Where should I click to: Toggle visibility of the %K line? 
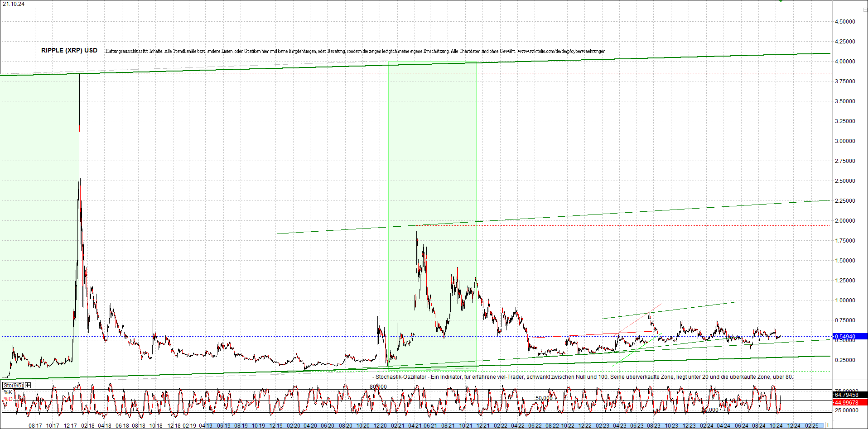coord(8,392)
